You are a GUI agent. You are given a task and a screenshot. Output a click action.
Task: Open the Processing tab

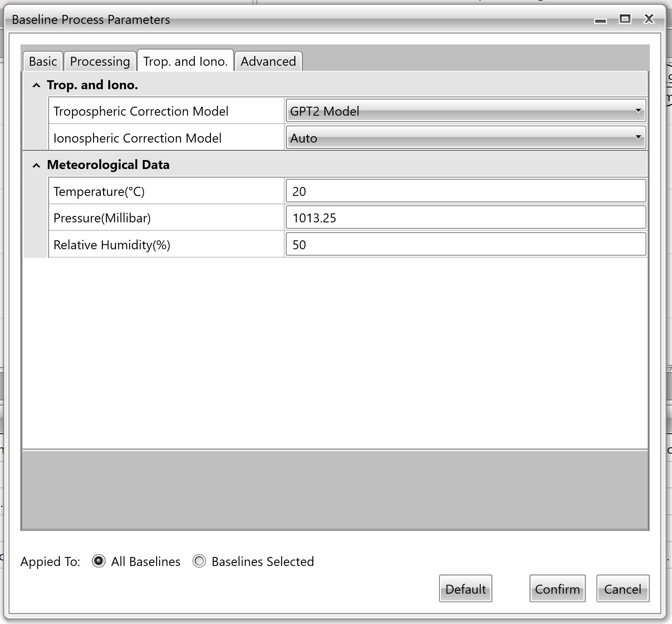pyautogui.click(x=100, y=61)
